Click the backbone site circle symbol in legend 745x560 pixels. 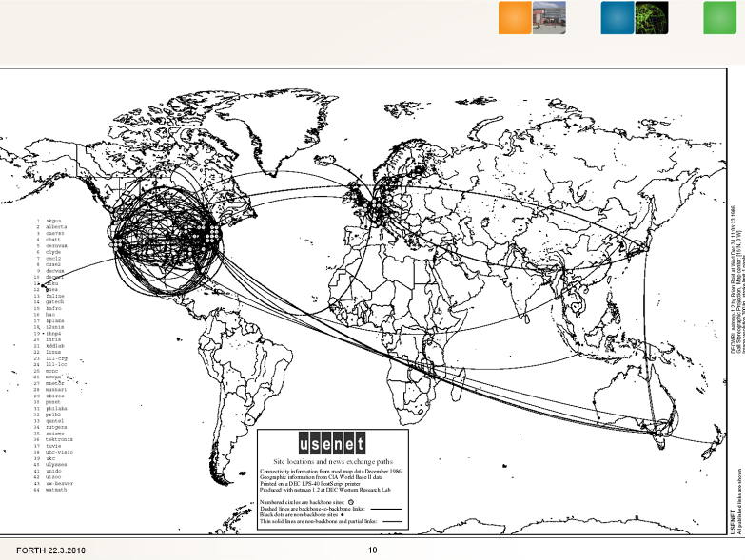(x=351, y=500)
